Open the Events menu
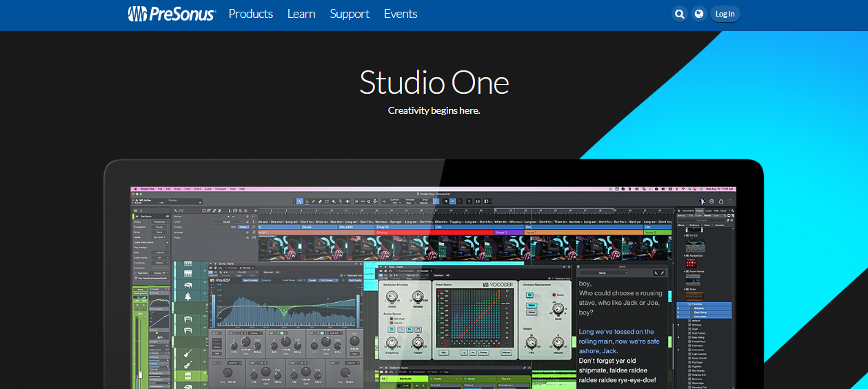The height and width of the screenshot is (389, 868). [x=401, y=14]
